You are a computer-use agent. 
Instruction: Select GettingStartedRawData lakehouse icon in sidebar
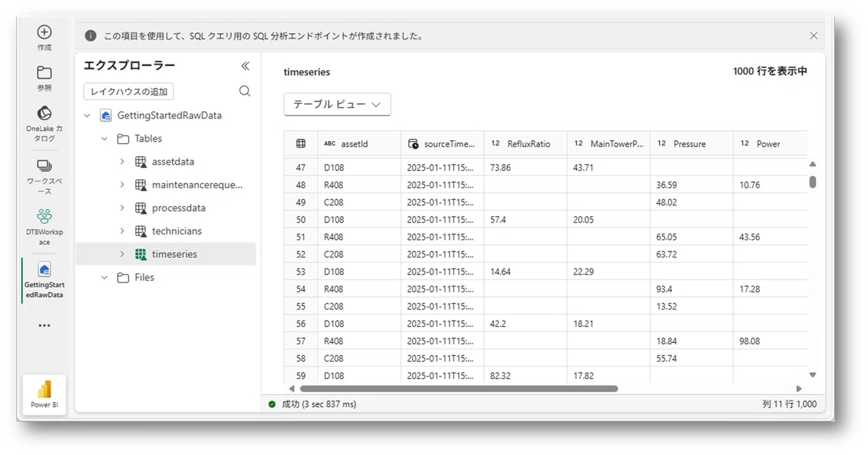click(x=44, y=270)
